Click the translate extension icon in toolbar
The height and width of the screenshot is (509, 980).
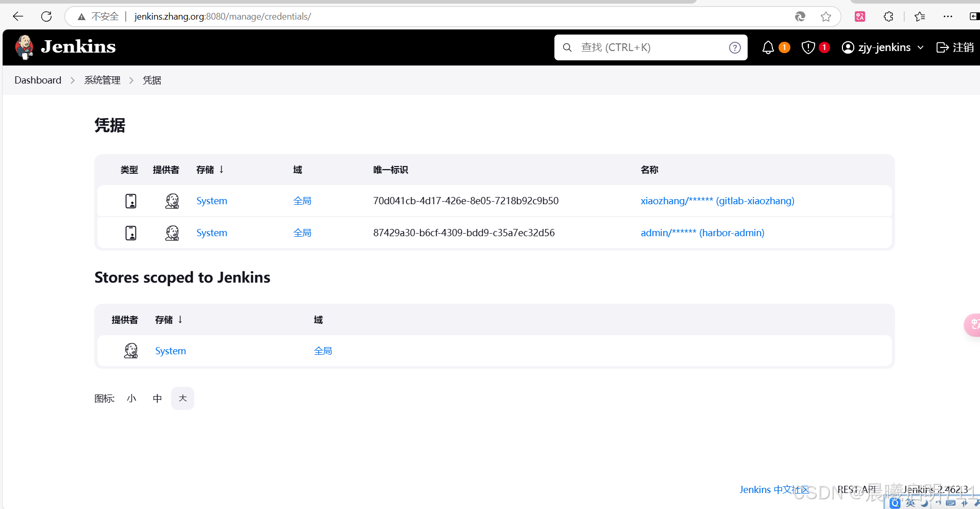860,17
